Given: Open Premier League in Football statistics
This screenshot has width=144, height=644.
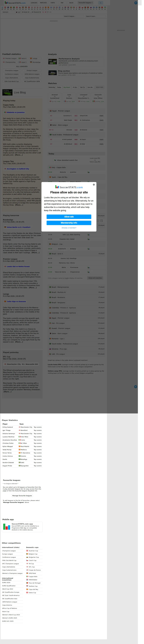Looking at the screenshot, I should (10, 58).
